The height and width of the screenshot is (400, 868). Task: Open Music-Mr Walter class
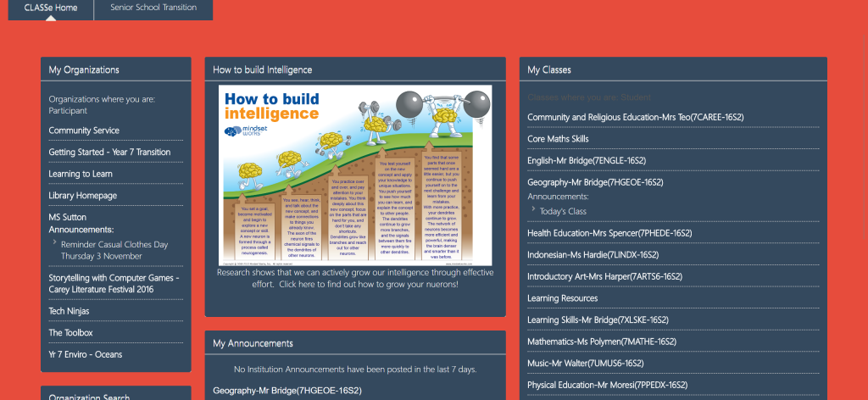585,363
